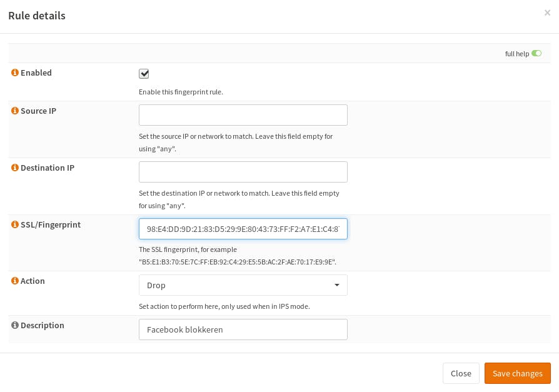Click the Rule details dialog title
The height and width of the screenshot is (392, 559).
point(37,16)
